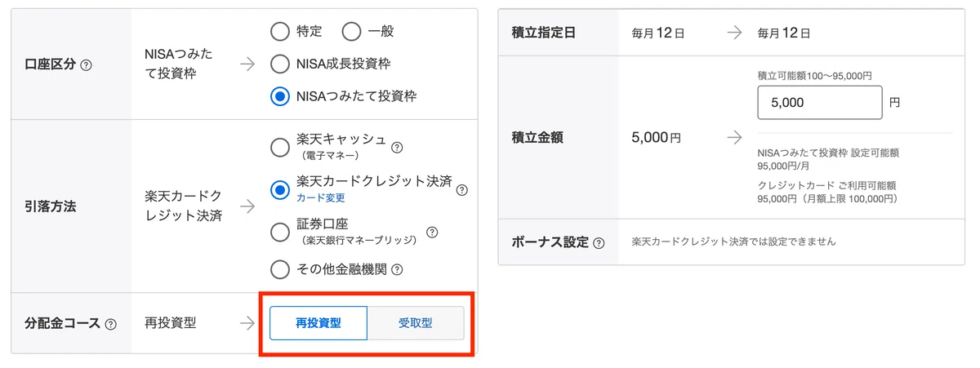Select the 一般 account radio button

(351, 32)
